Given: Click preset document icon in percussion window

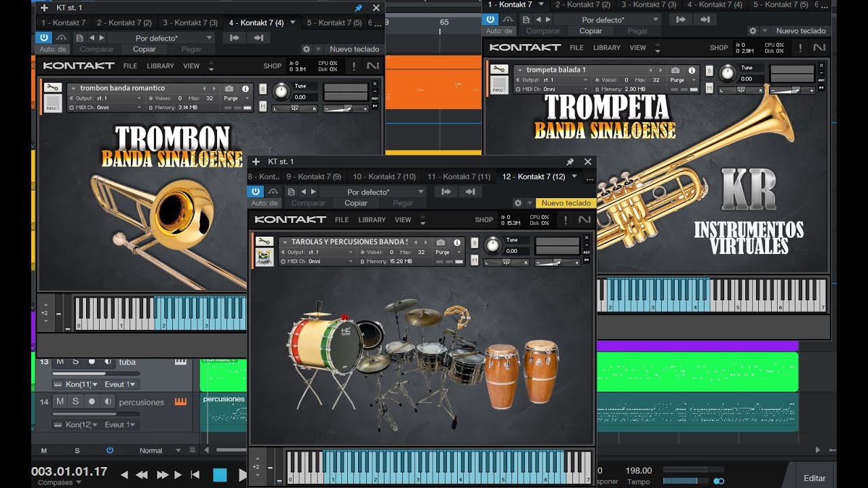Looking at the screenshot, I should (291, 192).
